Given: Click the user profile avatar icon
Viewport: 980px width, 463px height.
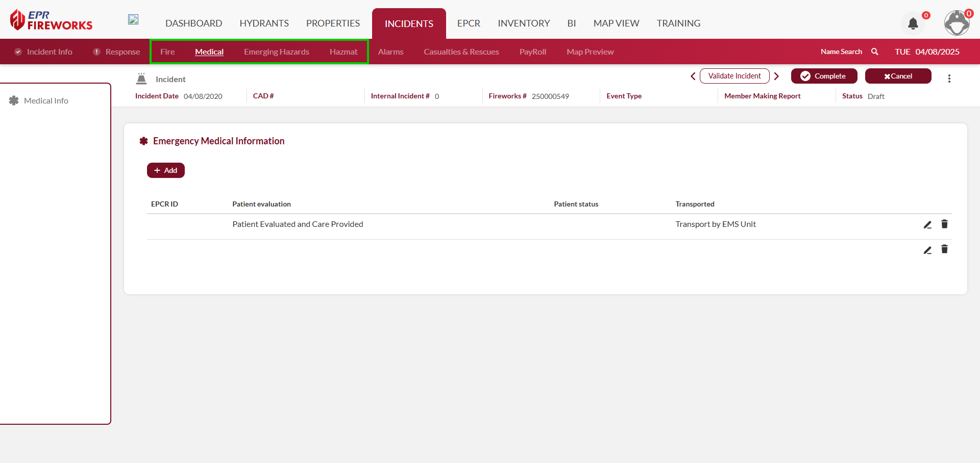Looking at the screenshot, I should click(957, 23).
